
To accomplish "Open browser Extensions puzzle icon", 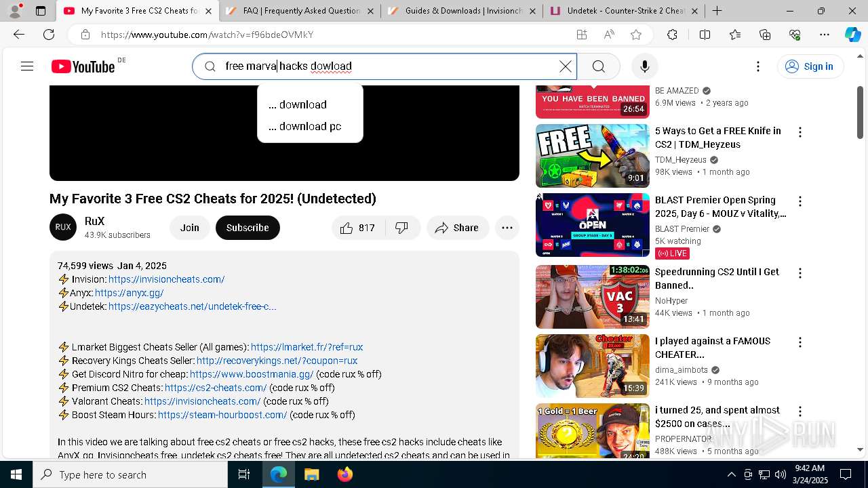I will [x=672, y=35].
